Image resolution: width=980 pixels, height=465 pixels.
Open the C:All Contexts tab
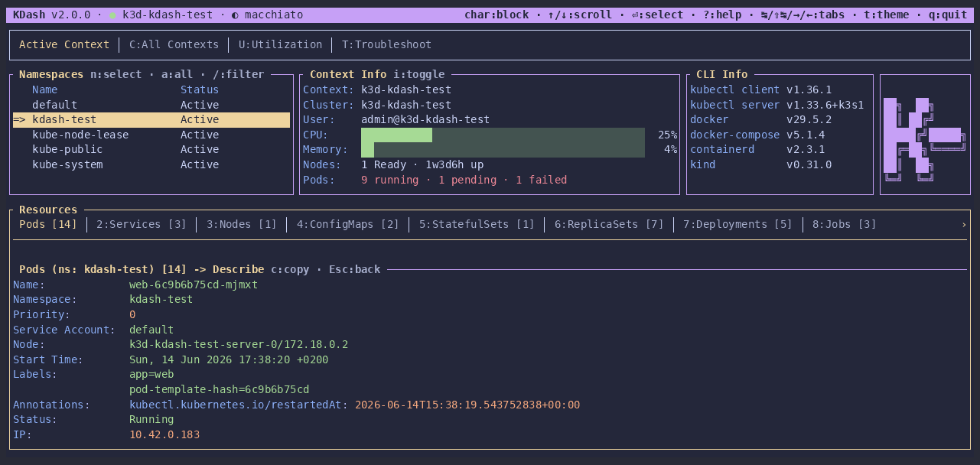[174, 45]
